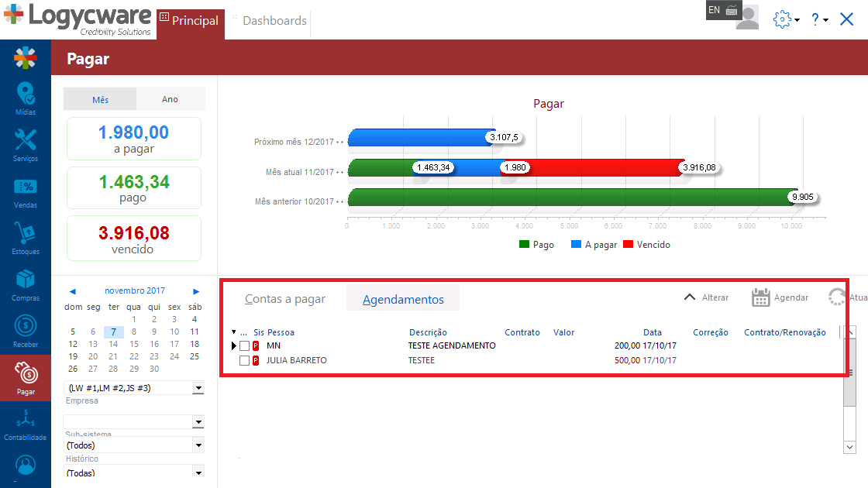Click the Alterar button
Screen dimensions: 868x488
[x=706, y=297]
